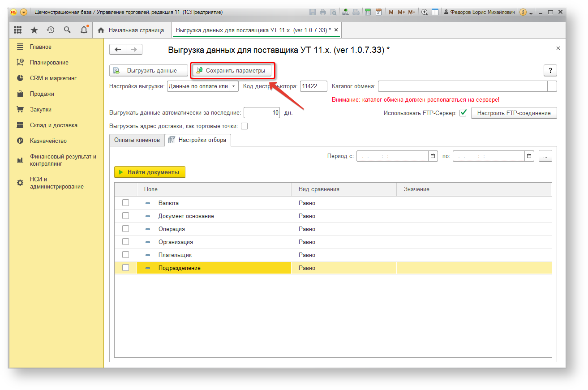
Task: Open the по date calendar picker
Action: click(529, 156)
